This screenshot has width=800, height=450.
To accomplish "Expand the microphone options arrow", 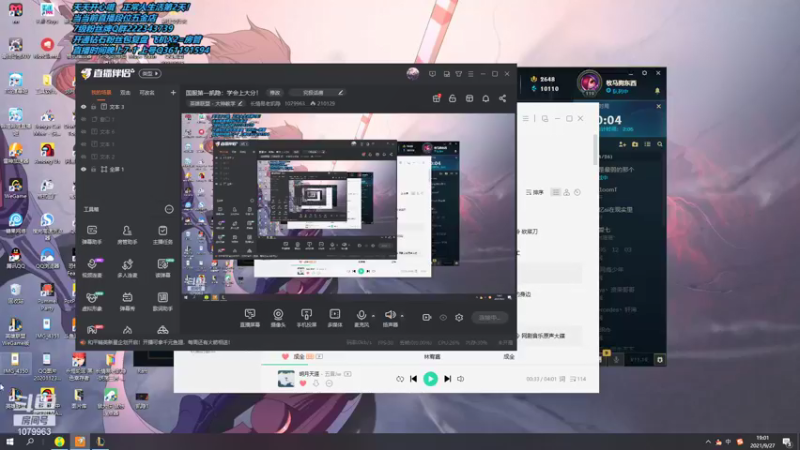I will pyautogui.click(x=373, y=316).
